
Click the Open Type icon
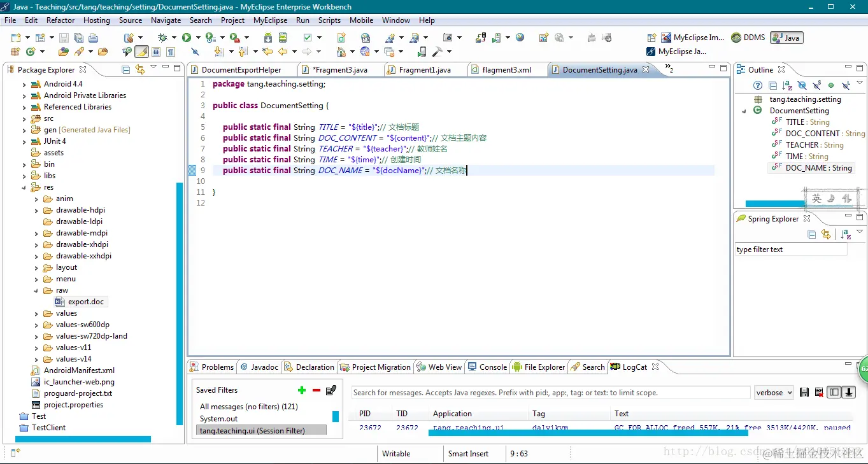pos(63,52)
